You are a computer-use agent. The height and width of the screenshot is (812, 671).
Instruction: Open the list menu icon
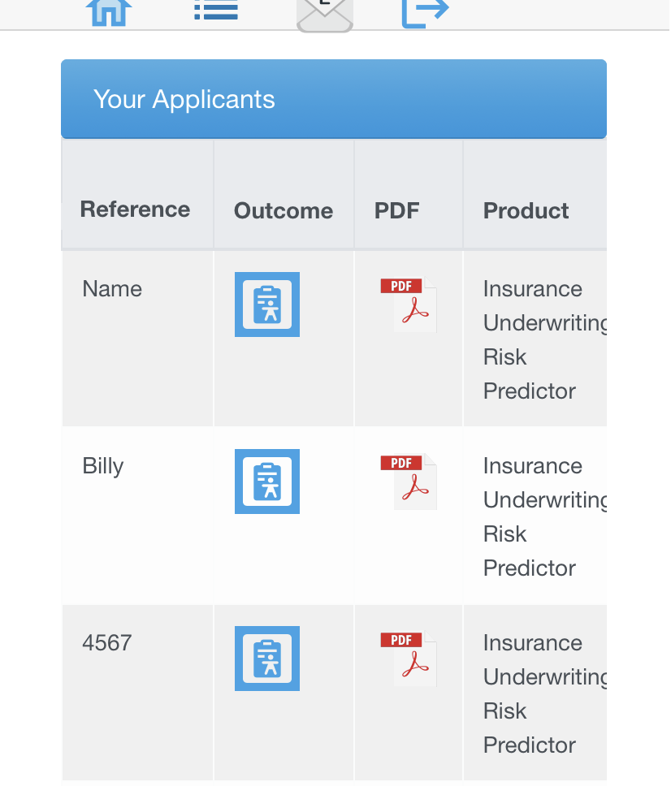[216, 11]
